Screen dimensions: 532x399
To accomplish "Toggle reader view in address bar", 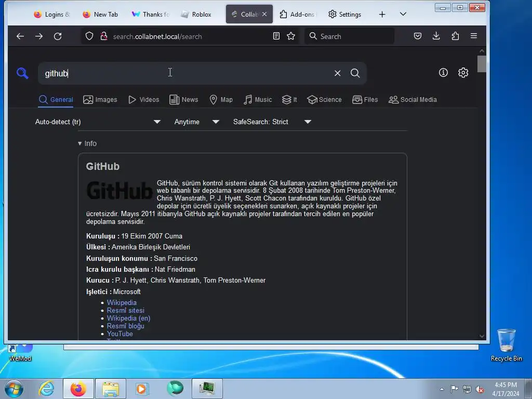I will (276, 36).
